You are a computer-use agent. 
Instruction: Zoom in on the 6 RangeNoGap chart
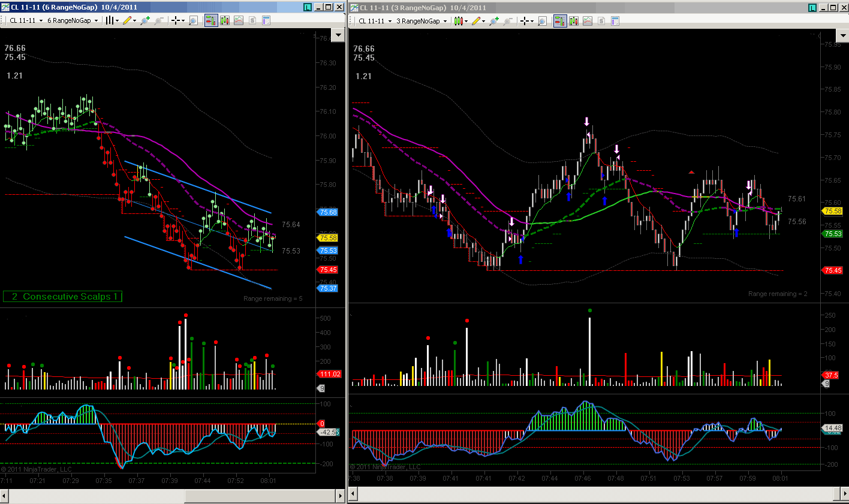[x=144, y=20]
